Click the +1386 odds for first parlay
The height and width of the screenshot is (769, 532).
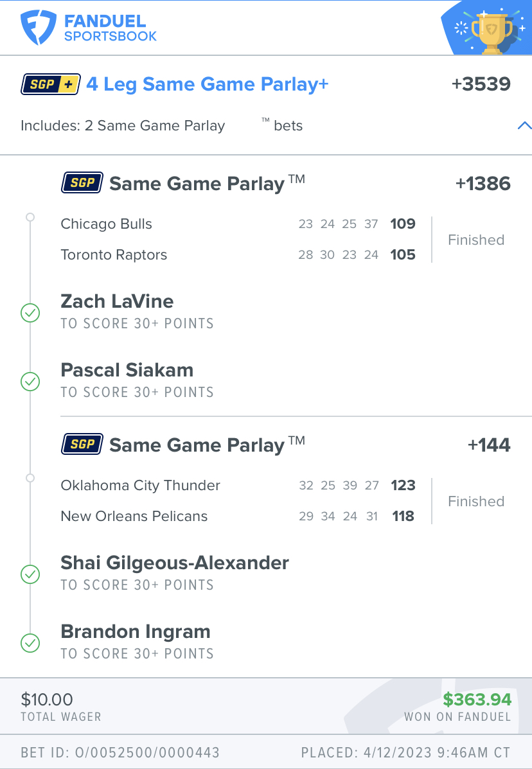click(483, 184)
